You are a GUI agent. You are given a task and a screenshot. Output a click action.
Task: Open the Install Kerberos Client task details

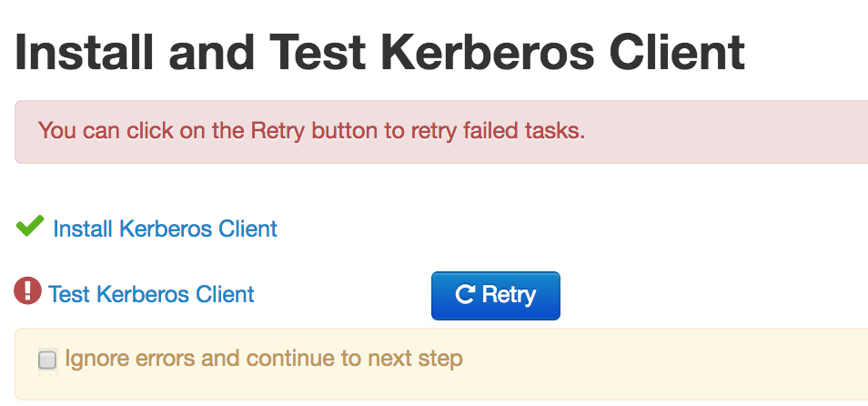click(165, 228)
